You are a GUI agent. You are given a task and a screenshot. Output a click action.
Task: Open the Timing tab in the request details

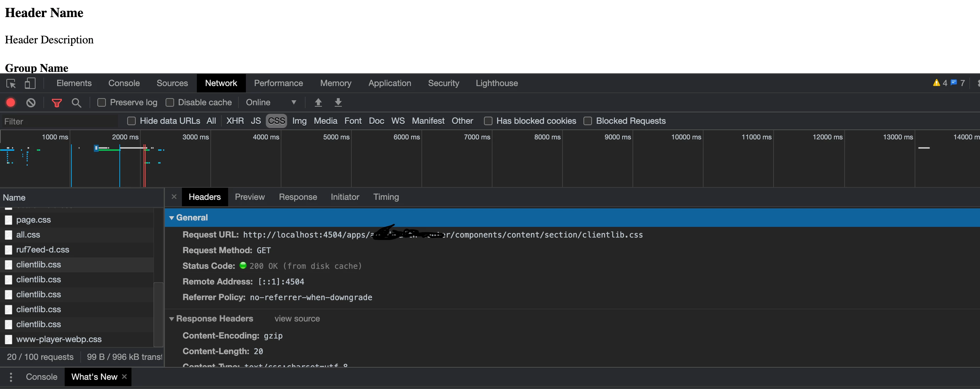[386, 197]
